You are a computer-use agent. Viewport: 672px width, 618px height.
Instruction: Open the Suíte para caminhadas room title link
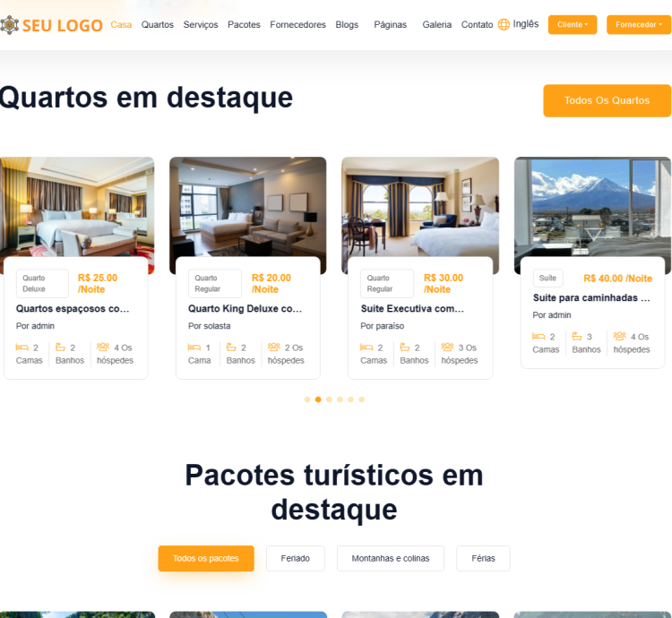(x=591, y=298)
